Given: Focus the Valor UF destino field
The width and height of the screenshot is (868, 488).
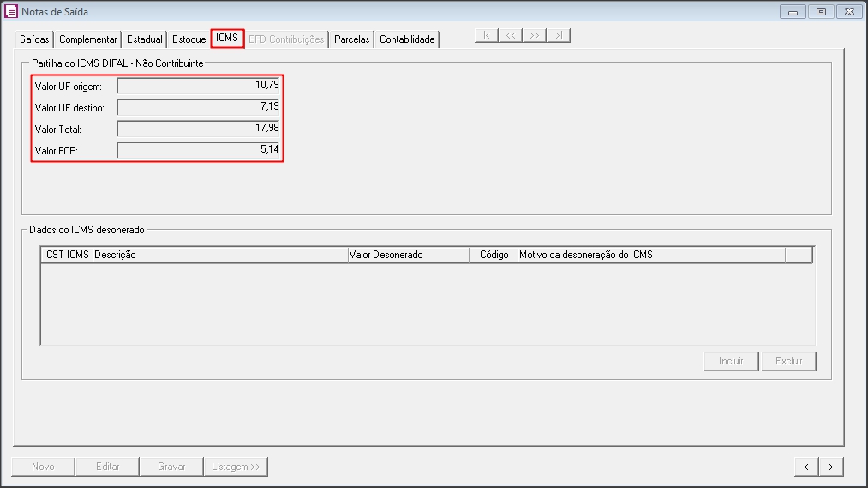Looking at the screenshot, I should coord(199,107).
